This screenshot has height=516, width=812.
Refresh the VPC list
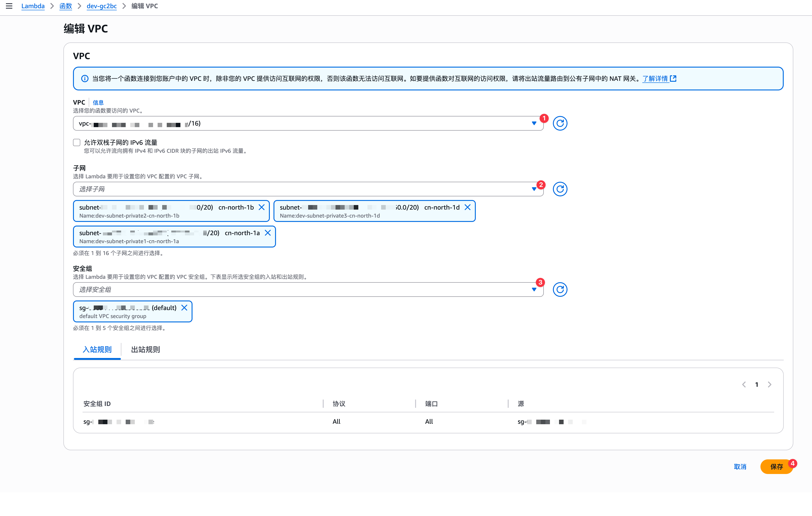coord(560,124)
